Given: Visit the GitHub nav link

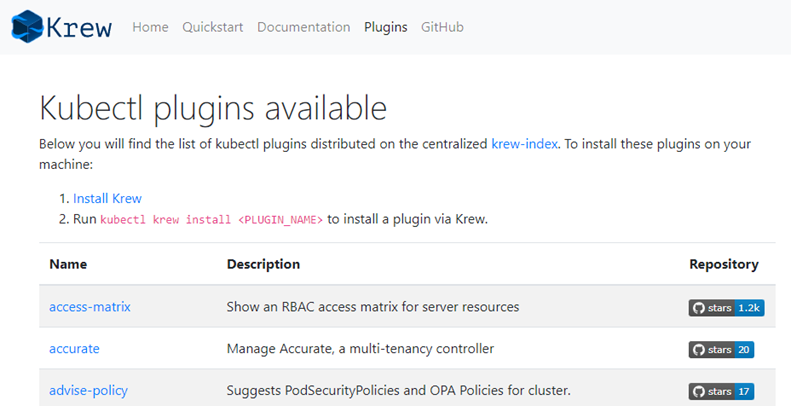Looking at the screenshot, I should pyautogui.click(x=442, y=27).
